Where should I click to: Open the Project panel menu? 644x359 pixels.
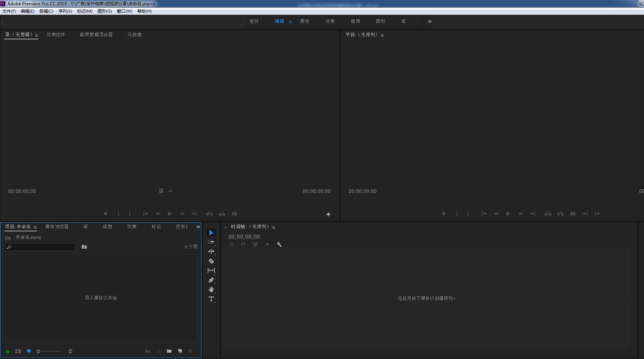click(35, 227)
